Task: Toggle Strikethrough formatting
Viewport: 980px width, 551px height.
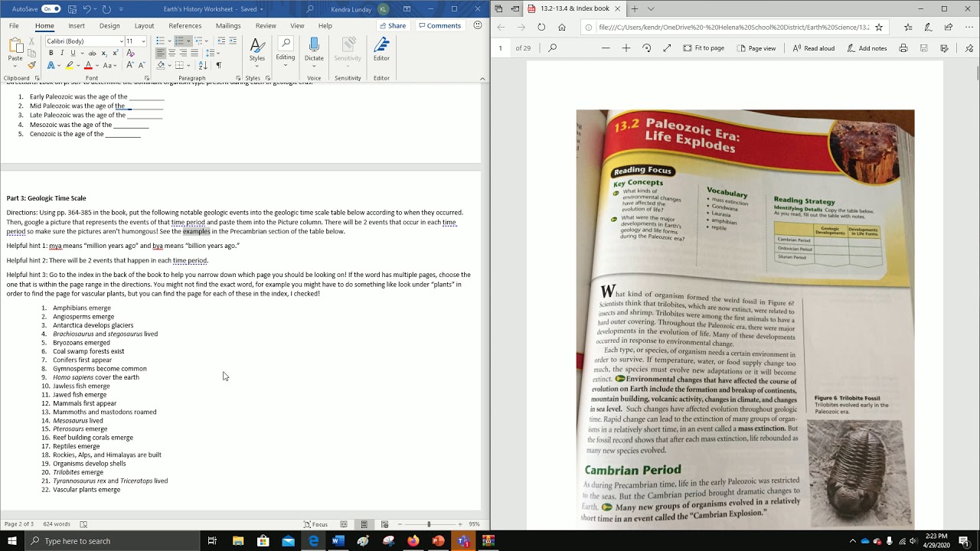Action: tap(92, 53)
